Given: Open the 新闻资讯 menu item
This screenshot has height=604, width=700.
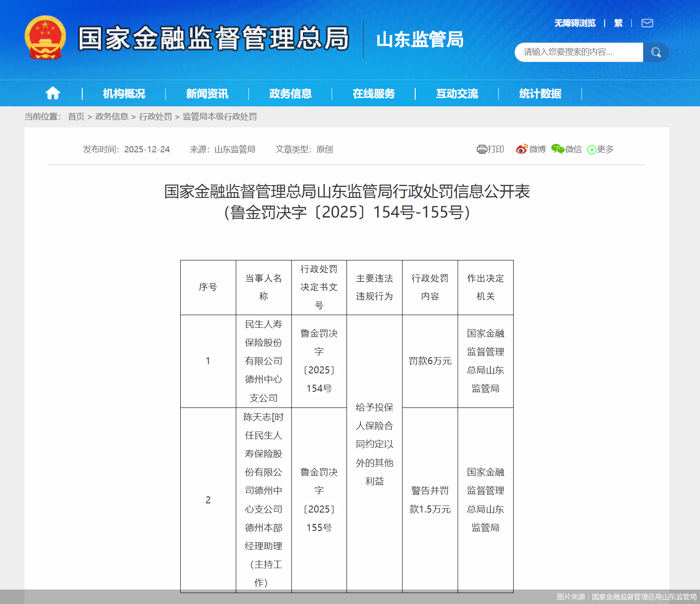Looking at the screenshot, I should coord(206,93).
